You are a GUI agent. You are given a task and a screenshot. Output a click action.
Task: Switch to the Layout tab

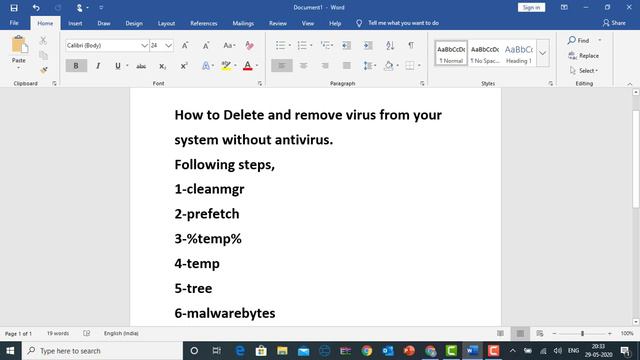pyautogui.click(x=167, y=23)
